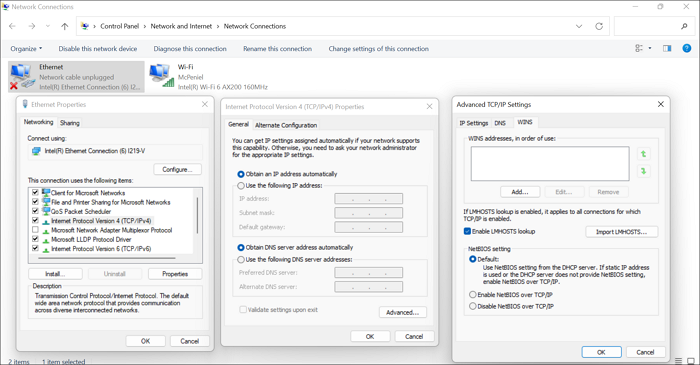Click the Install... button

point(55,274)
